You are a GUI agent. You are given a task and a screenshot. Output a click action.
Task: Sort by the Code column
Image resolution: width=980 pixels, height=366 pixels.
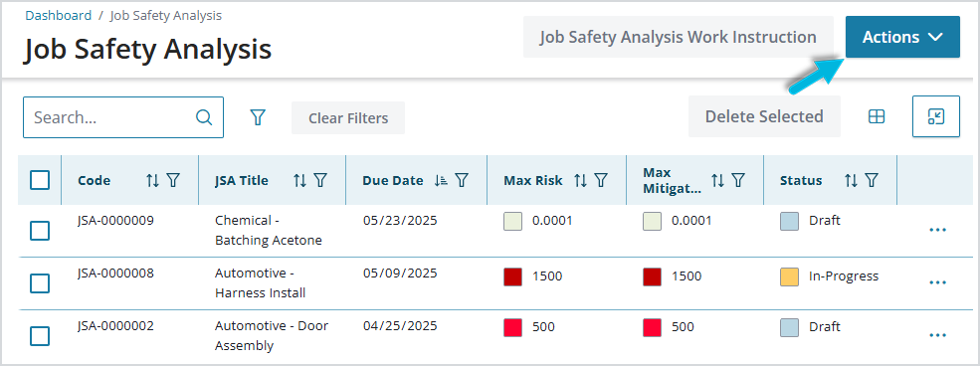click(x=152, y=180)
